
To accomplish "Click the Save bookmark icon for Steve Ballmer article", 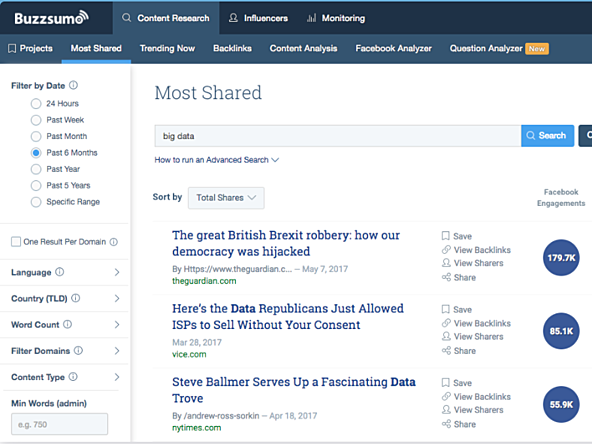I will tap(446, 382).
